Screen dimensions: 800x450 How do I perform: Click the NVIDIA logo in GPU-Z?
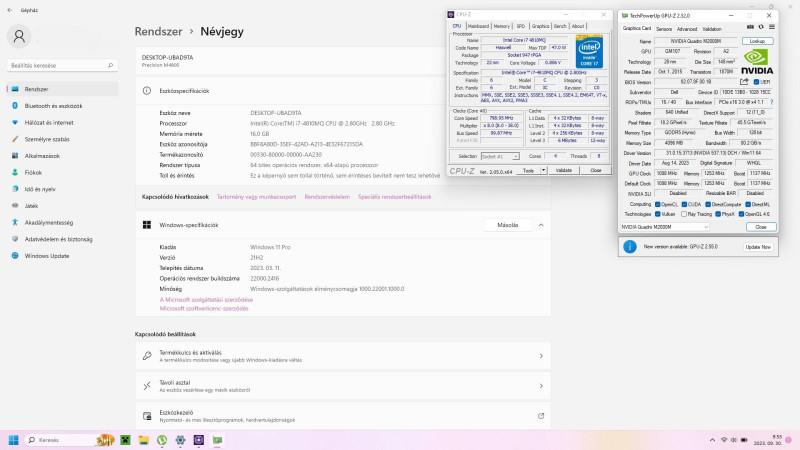(x=757, y=62)
